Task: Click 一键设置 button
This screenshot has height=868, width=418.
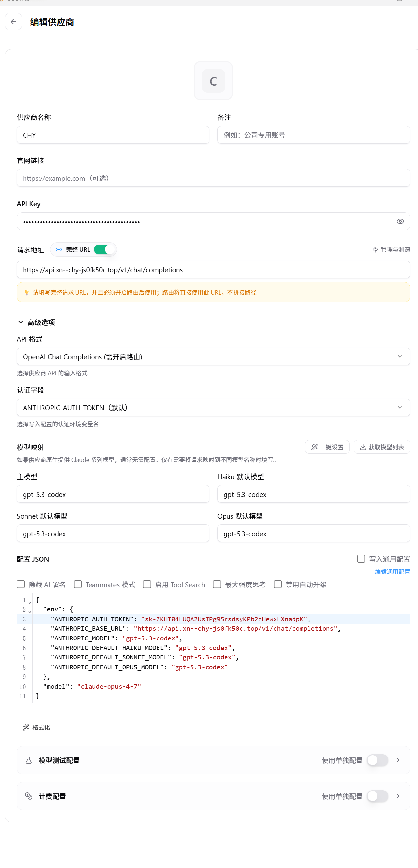Action: point(327,447)
